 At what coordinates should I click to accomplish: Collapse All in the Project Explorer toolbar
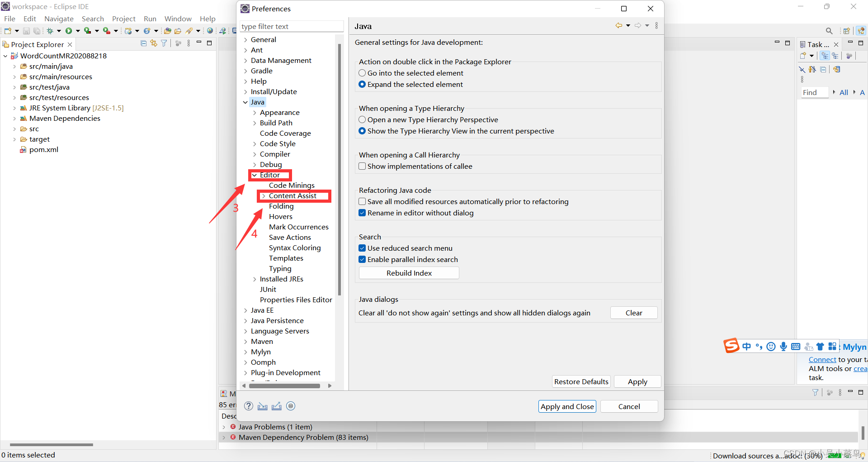(143, 43)
